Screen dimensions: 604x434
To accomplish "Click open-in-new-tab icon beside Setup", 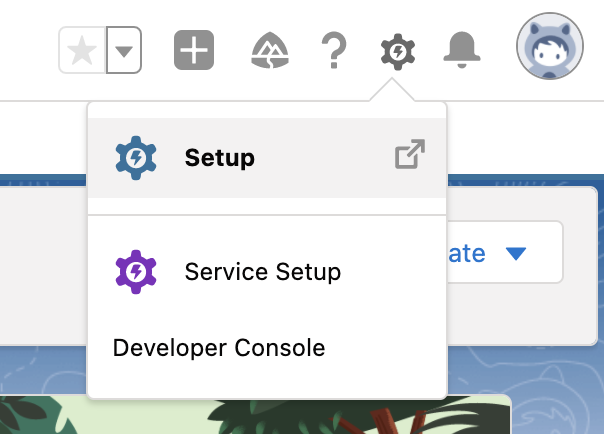I will pyautogui.click(x=410, y=154).
